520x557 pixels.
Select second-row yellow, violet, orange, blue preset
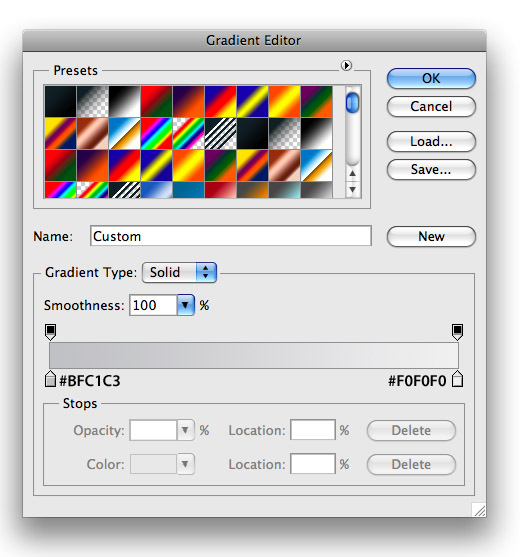pos(60,134)
